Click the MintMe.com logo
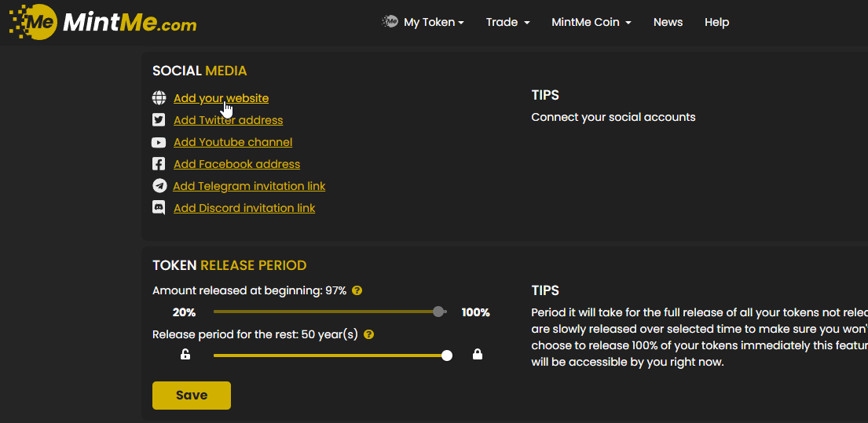 (x=103, y=23)
